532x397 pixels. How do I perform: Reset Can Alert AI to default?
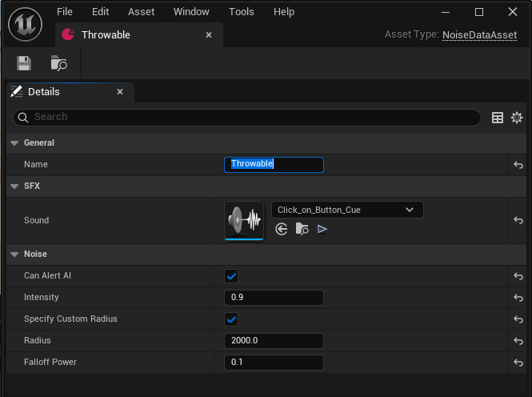pyautogui.click(x=518, y=276)
